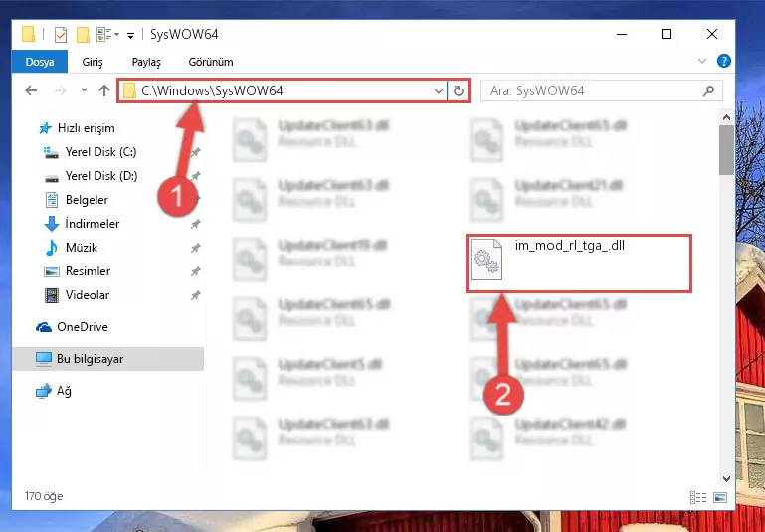Expand the address bar history dropdown
Image resolution: width=765 pixels, height=532 pixels.
[438, 91]
